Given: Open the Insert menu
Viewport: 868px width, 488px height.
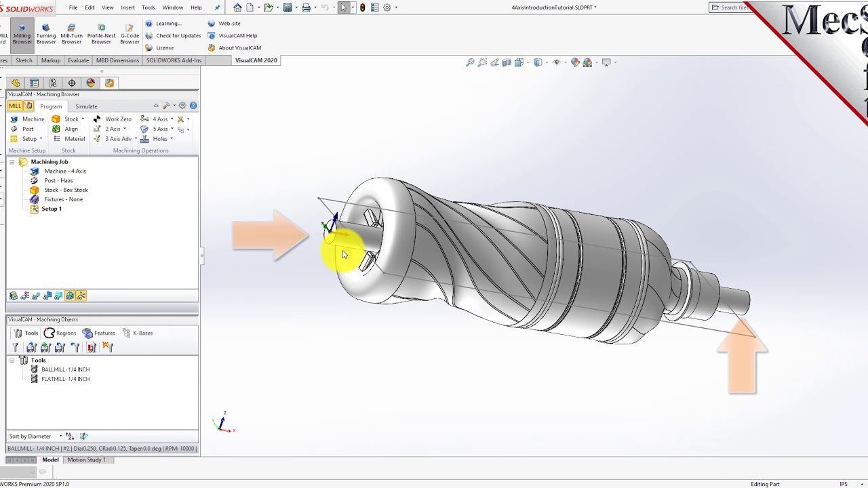Looking at the screenshot, I should click(127, 7).
